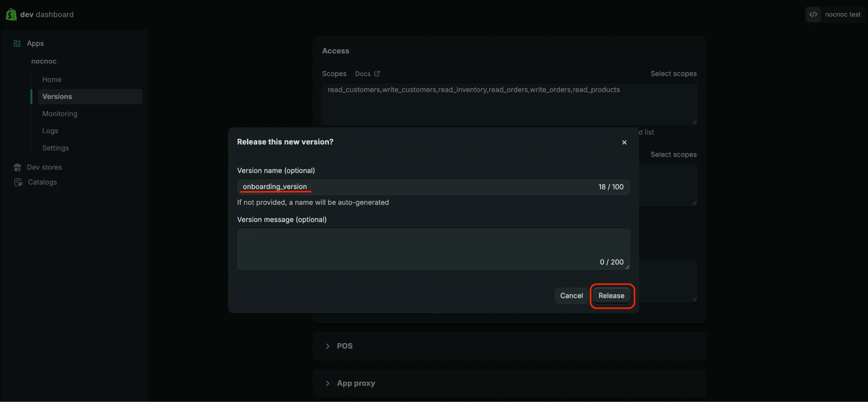This screenshot has width=868, height=402.
Task: Click the Release button
Action: [x=611, y=296]
